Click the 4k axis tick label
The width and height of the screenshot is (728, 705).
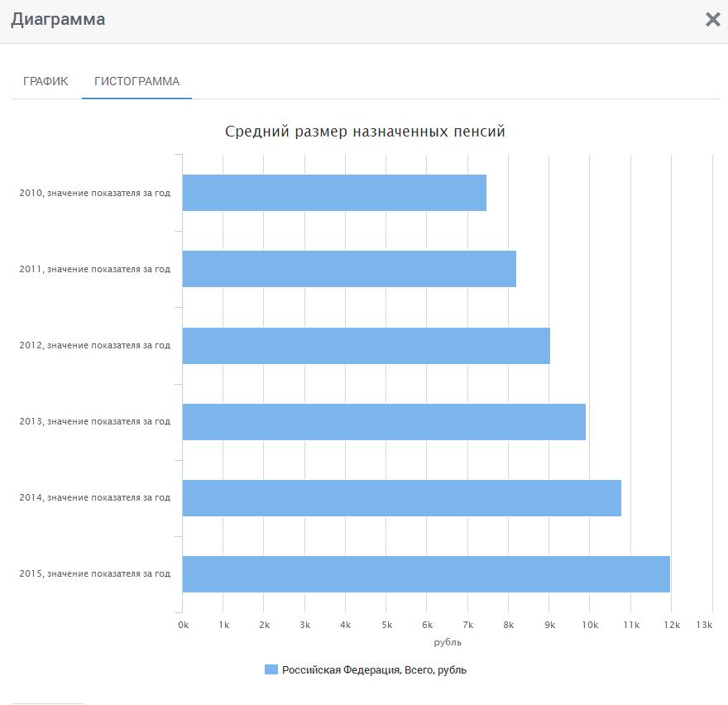coord(346,625)
